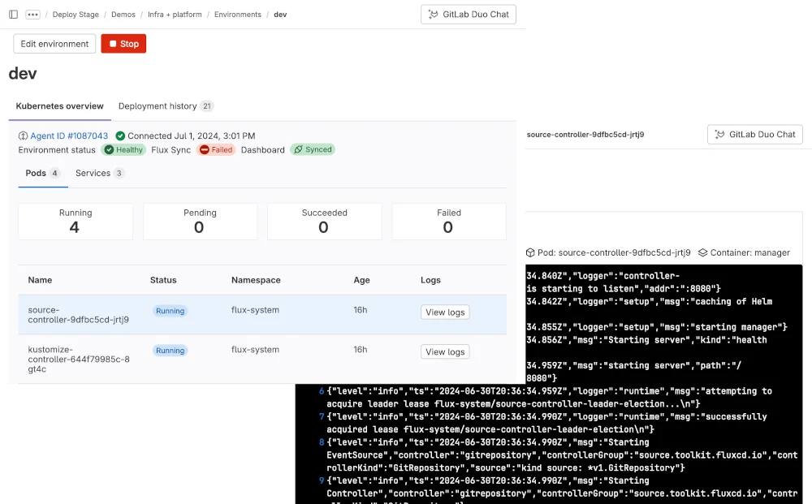Screen dimensions: 812x504
Task: Click the Synced badge next to Dashboard
Action: (x=313, y=149)
